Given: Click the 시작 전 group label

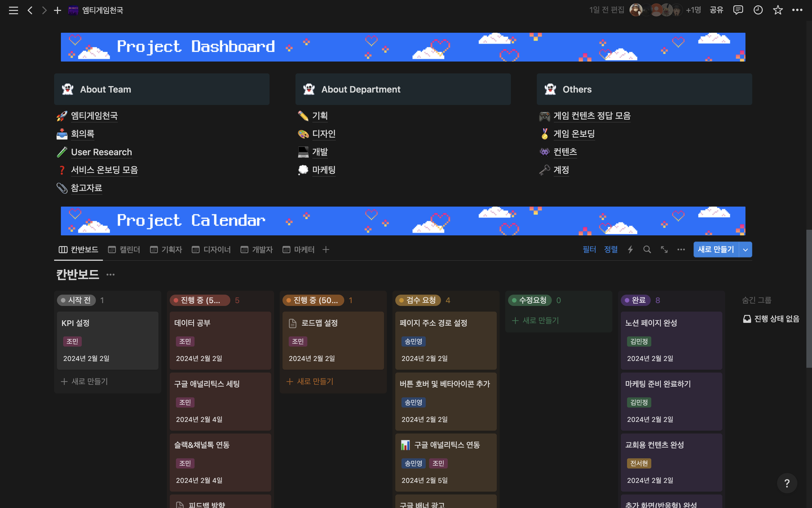Looking at the screenshot, I should tap(76, 300).
